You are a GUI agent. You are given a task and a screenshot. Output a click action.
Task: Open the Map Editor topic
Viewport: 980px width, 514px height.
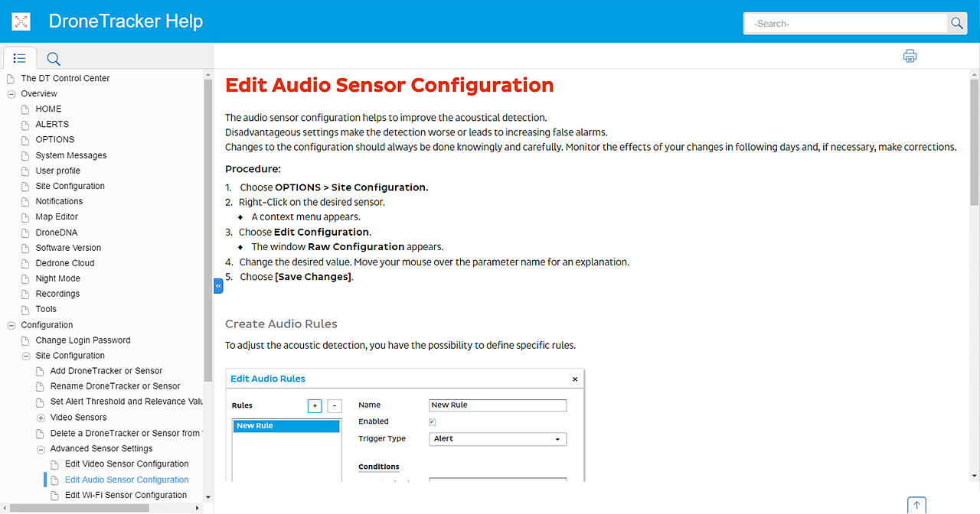[x=57, y=216]
